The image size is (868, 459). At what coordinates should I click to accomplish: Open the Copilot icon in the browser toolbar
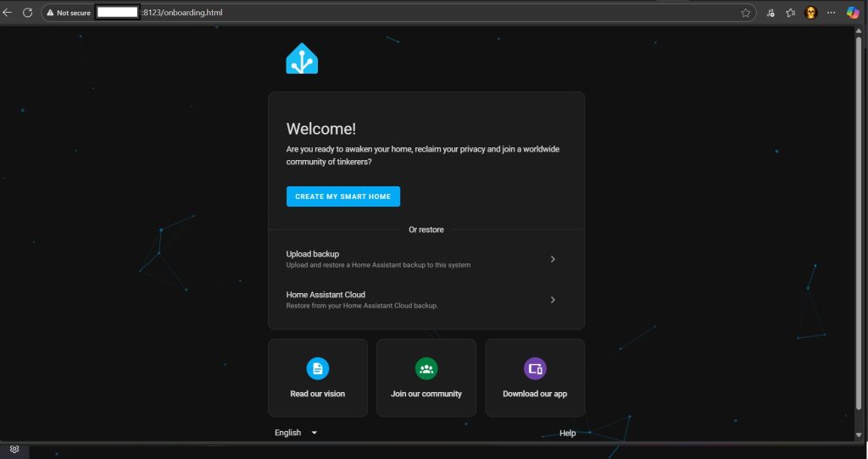tap(853, 12)
